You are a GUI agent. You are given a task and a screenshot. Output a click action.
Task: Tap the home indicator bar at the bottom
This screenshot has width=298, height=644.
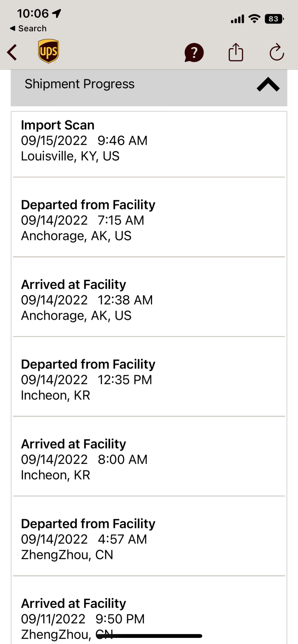tap(149, 636)
